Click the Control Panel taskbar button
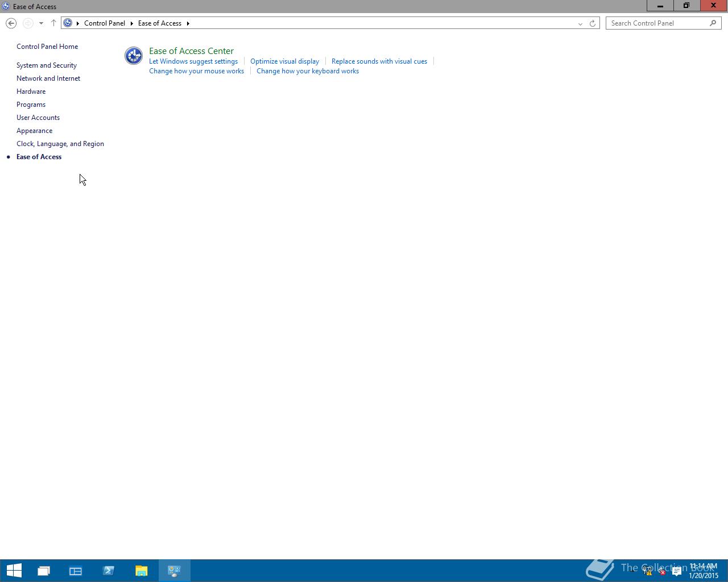 [x=175, y=571]
